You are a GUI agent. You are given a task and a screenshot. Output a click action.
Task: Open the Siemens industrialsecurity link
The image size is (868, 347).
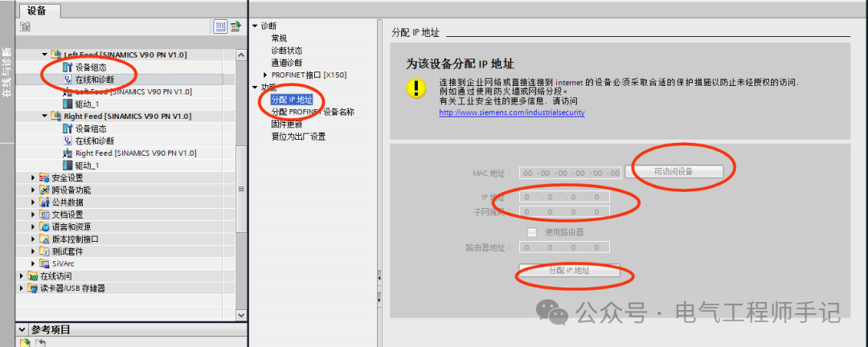512,112
